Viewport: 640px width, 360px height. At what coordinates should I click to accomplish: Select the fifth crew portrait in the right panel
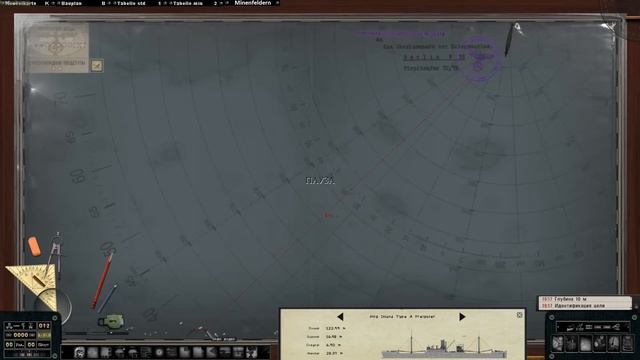pos(613,344)
